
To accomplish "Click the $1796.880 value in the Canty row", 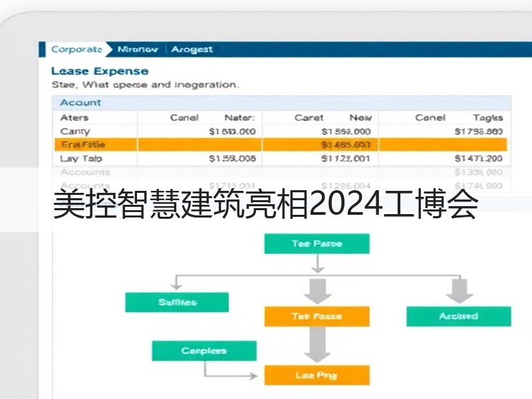I will tap(479, 132).
